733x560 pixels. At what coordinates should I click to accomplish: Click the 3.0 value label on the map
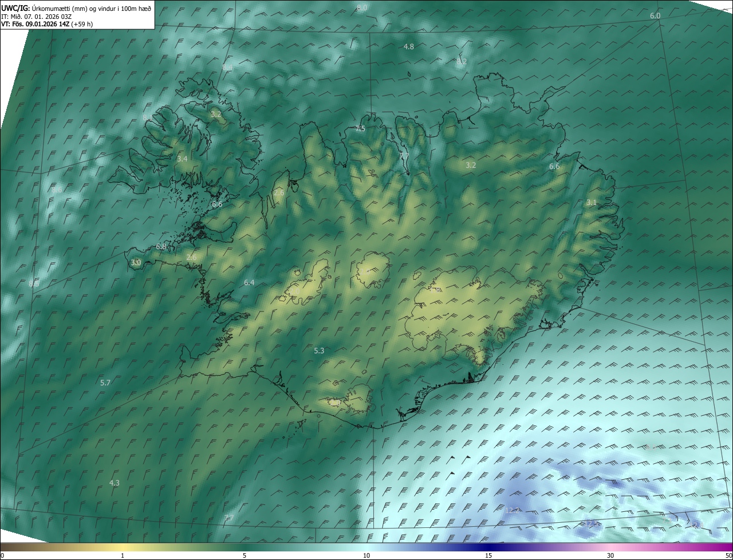[x=136, y=262]
